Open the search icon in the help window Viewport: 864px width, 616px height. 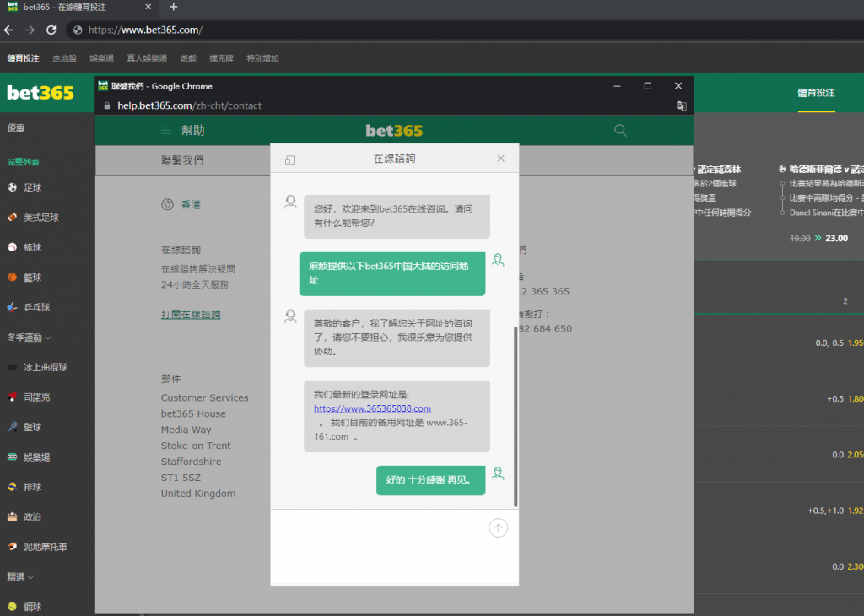point(620,131)
